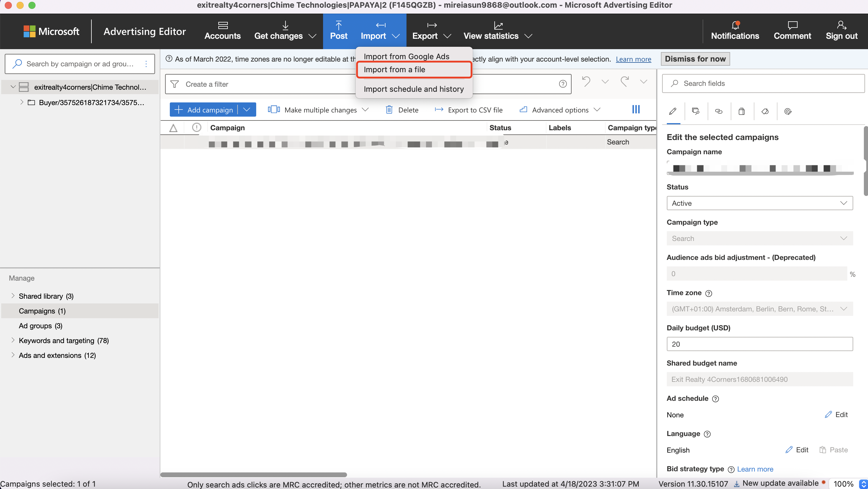
Task: Click the Time zone help icon
Action: (x=709, y=293)
